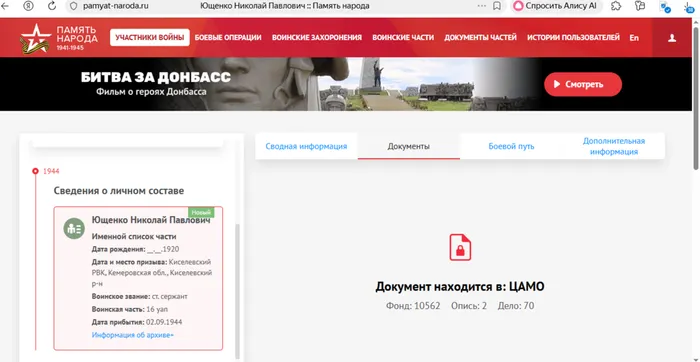This screenshot has height=362, width=700.
Task: Open Документы частей menu item
Action: [x=480, y=38]
